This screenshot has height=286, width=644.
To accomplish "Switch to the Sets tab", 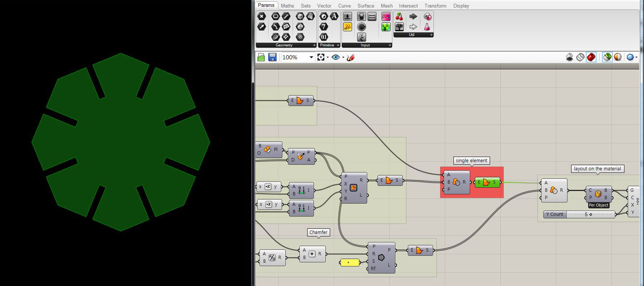I will coord(305,6).
